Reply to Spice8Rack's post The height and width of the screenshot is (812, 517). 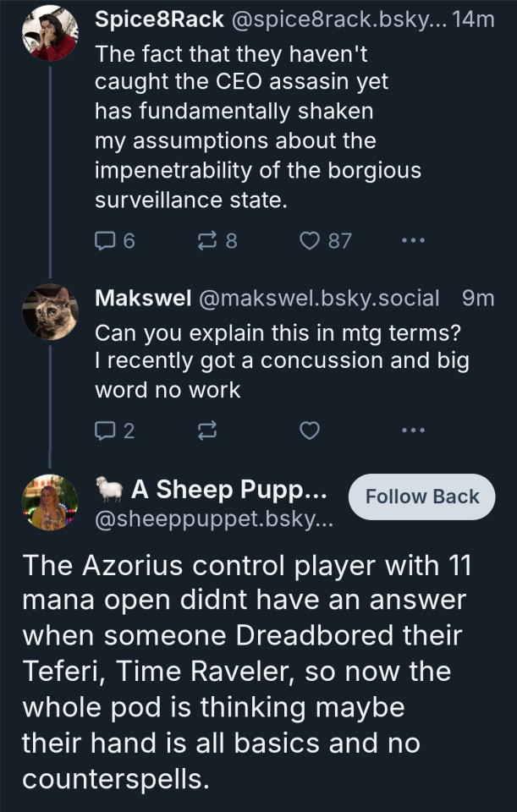click(x=106, y=241)
